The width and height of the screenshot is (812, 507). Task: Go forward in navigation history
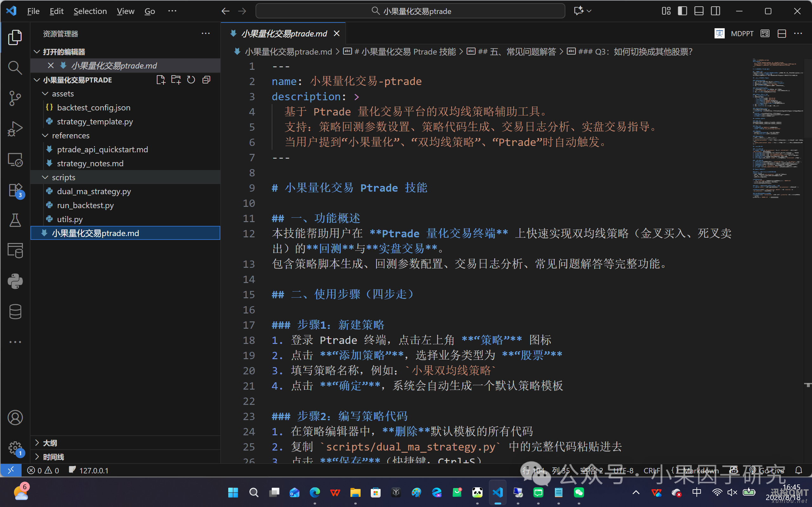click(242, 11)
